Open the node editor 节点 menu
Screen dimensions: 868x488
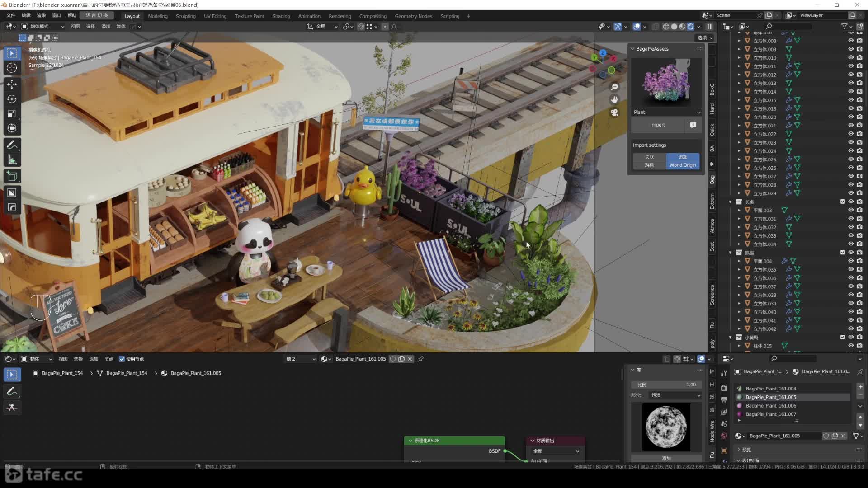click(109, 359)
